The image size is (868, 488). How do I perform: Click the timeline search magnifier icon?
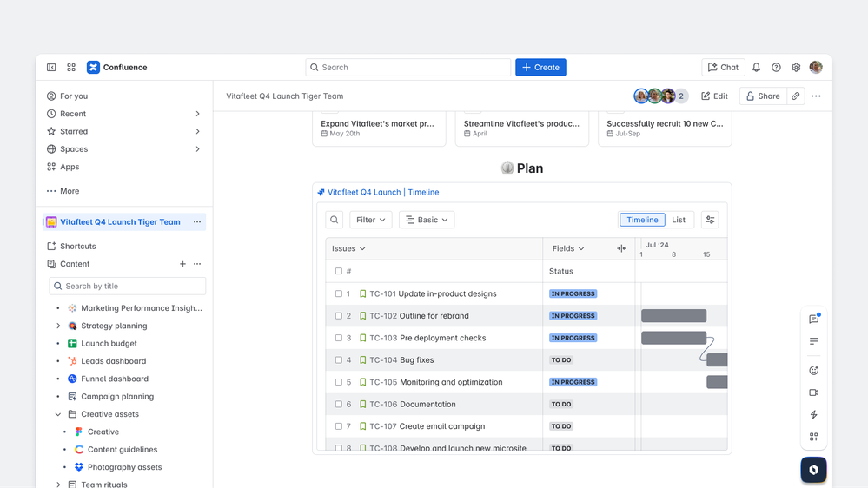click(x=335, y=221)
